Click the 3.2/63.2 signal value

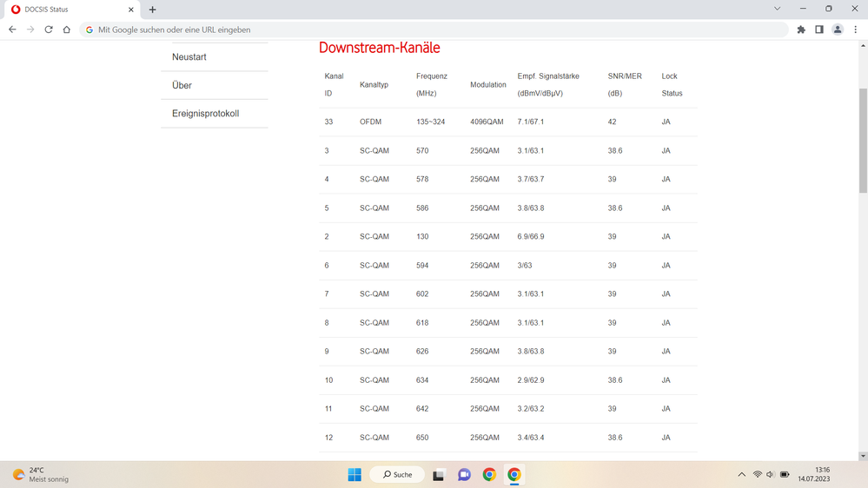coord(530,409)
